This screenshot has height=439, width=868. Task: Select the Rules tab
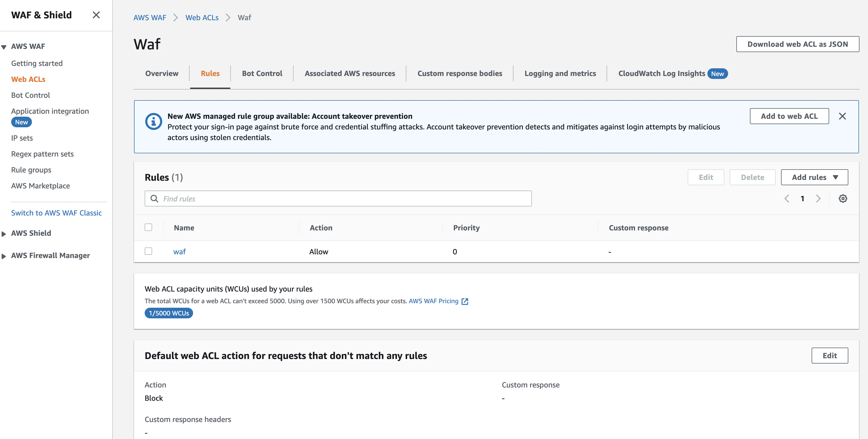[210, 73]
